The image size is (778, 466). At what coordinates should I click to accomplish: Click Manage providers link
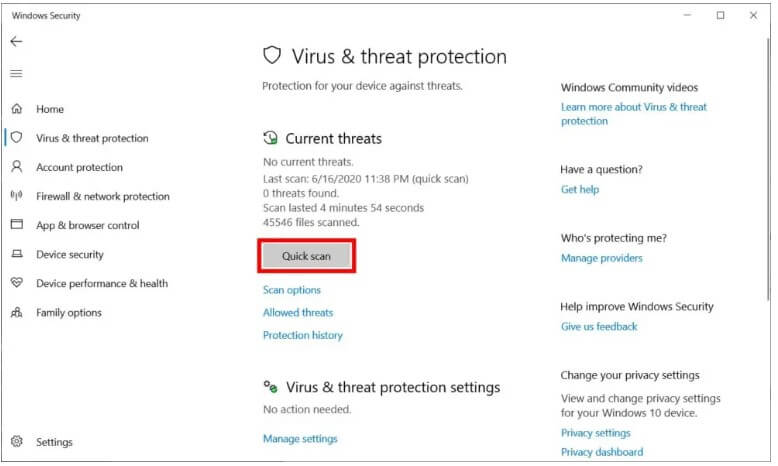[x=602, y=258]
